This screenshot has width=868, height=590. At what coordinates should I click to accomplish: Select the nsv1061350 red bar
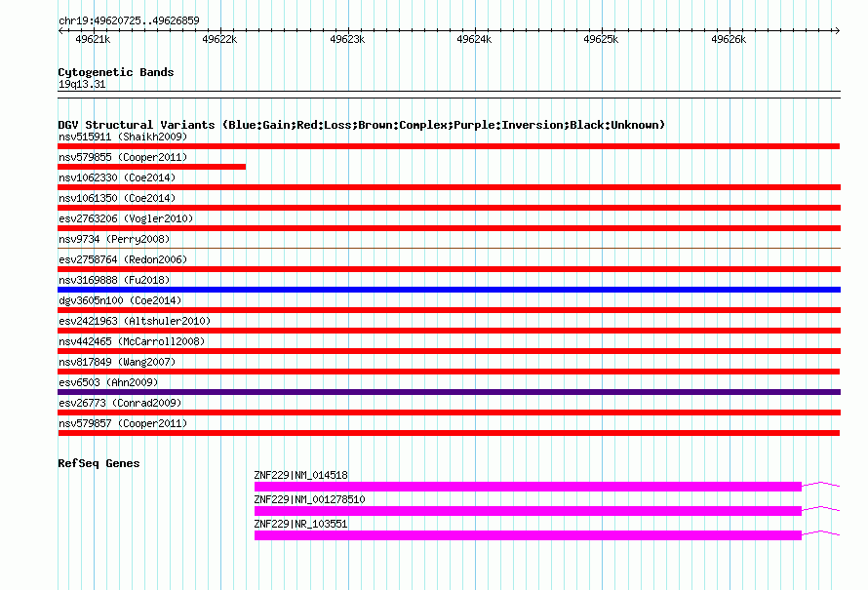click(449, 208)
